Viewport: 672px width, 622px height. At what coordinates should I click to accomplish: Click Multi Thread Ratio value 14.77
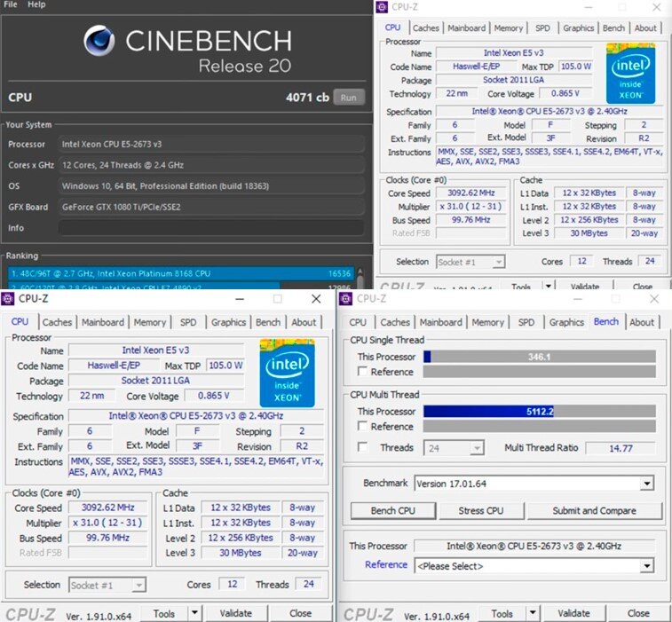621,448
